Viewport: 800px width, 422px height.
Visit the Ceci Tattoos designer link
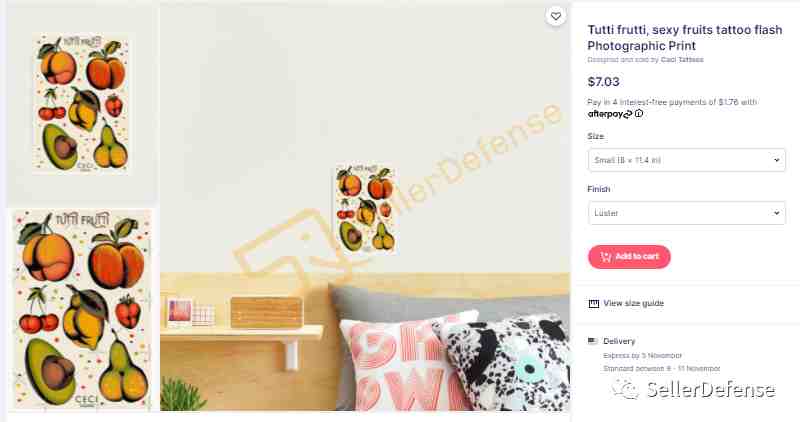click(682, 60)
